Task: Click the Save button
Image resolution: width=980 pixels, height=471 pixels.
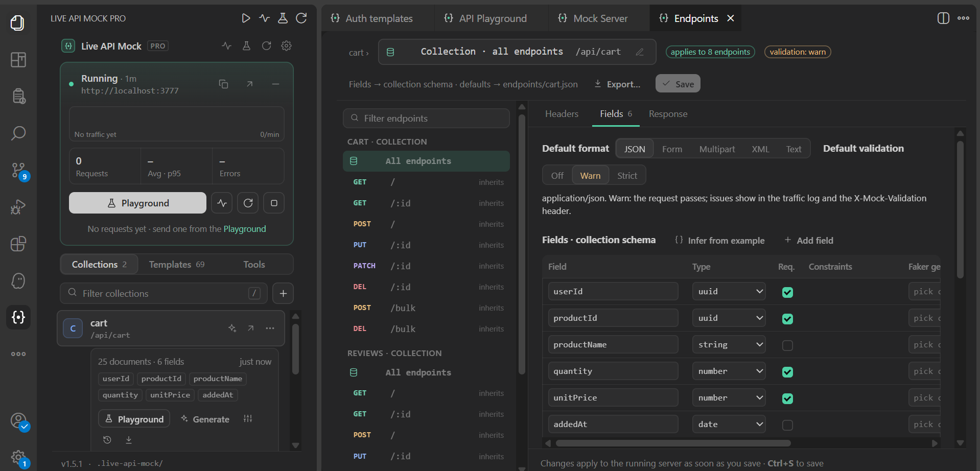Action: 678,84
